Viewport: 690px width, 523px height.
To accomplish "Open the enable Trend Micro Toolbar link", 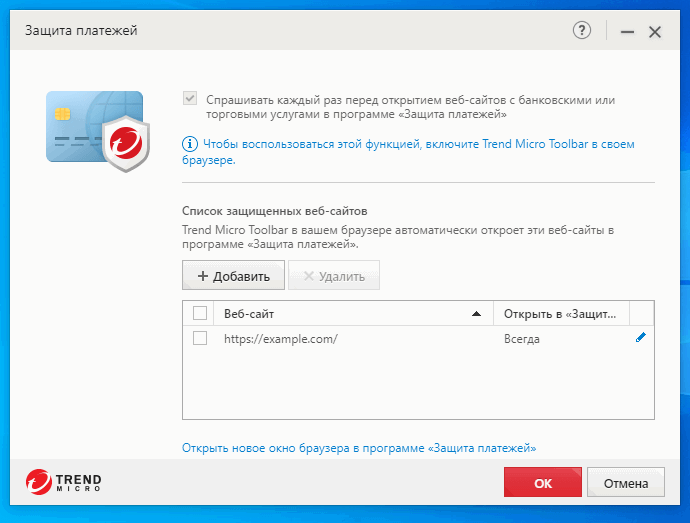I will pyautogui.click(x=408, y=152).
